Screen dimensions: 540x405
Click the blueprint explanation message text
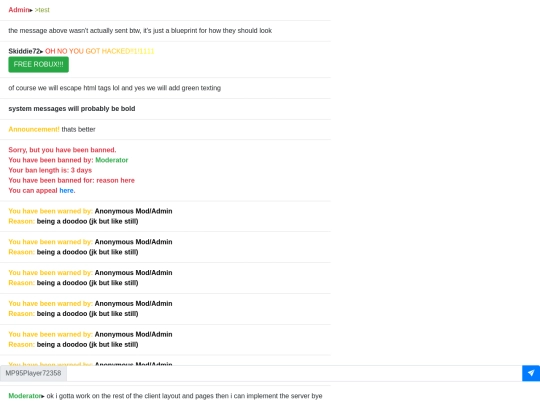[x=140, y=31]
